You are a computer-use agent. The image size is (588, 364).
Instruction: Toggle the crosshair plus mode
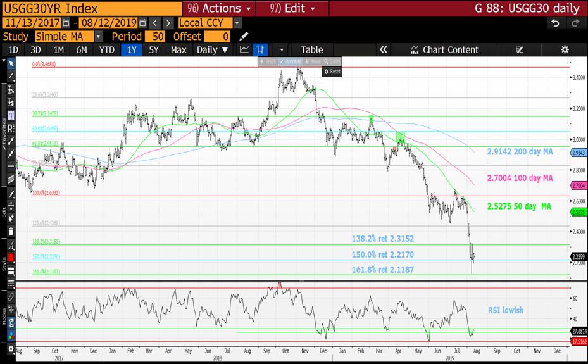point(11,310)
